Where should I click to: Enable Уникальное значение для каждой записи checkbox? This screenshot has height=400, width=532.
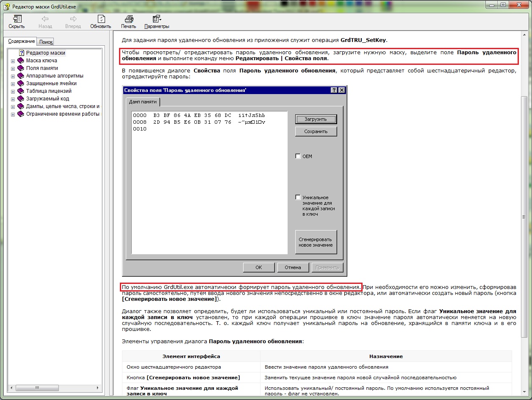coord(298,197)
